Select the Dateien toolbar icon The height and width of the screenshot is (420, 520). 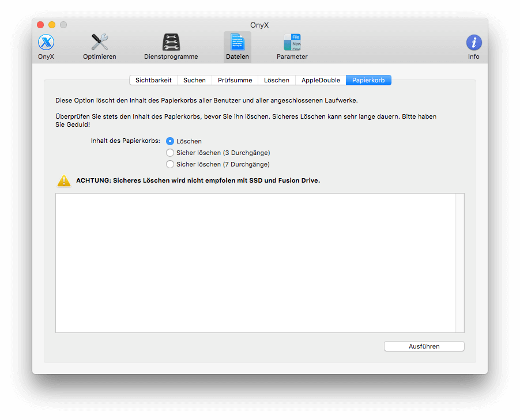238,47
